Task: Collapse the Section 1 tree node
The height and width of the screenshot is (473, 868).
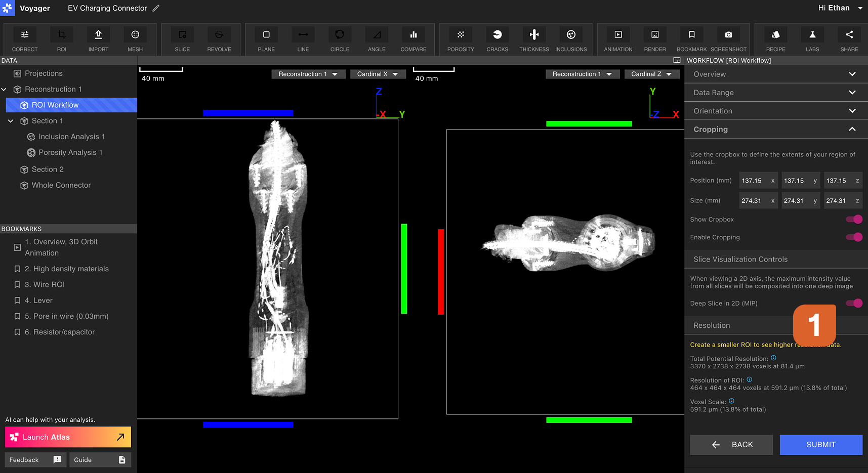Action: [x=11, y=121]
